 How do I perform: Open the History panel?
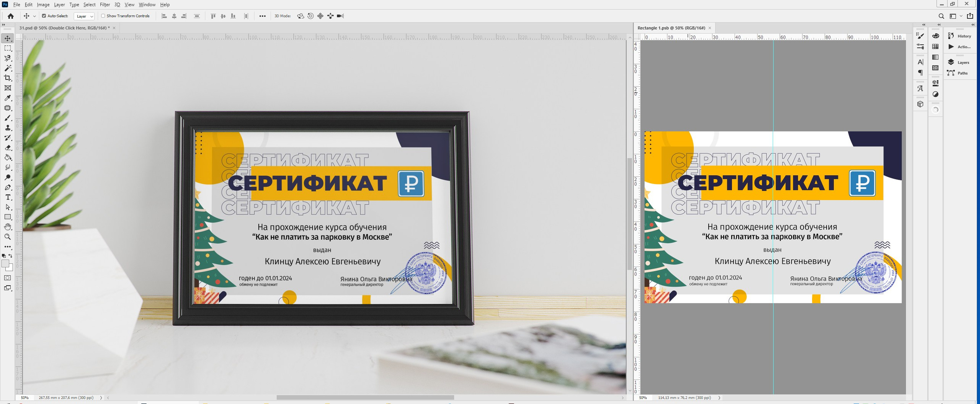(960, 36)
